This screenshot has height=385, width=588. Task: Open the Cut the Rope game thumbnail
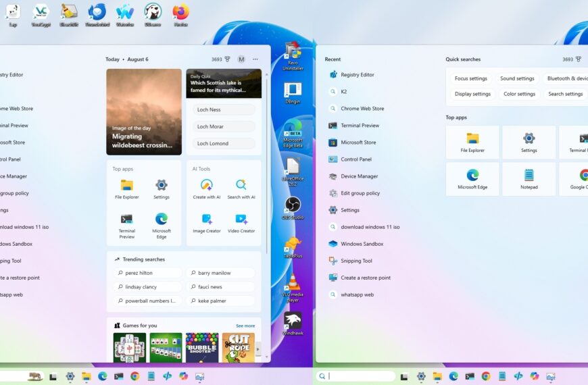tap(239, 347)
